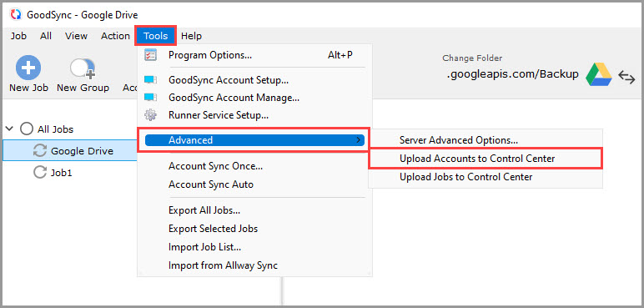Click the GoodSync logo in title bar
The height and width of the screenshot is (308, 644).
pyautogui.click(x=16, y=15)
